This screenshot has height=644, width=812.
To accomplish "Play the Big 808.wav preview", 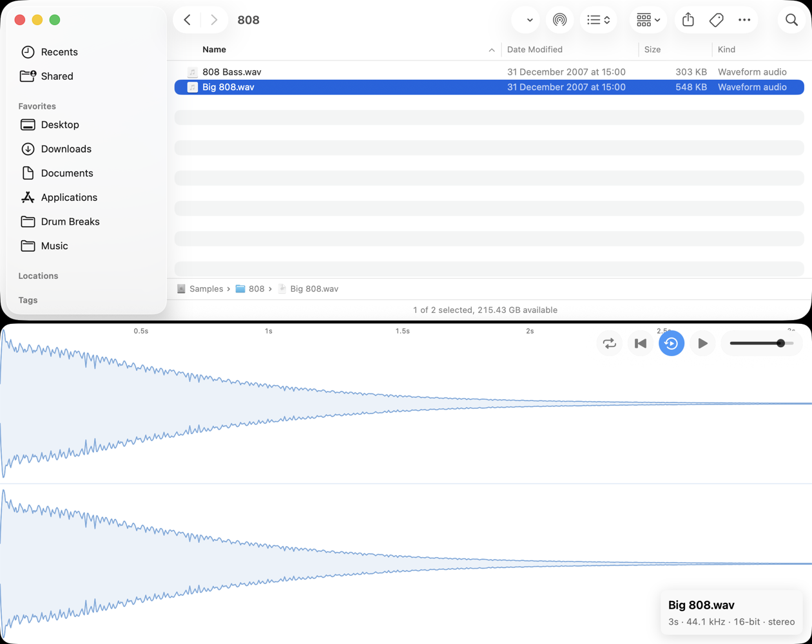I will point(702,343).
